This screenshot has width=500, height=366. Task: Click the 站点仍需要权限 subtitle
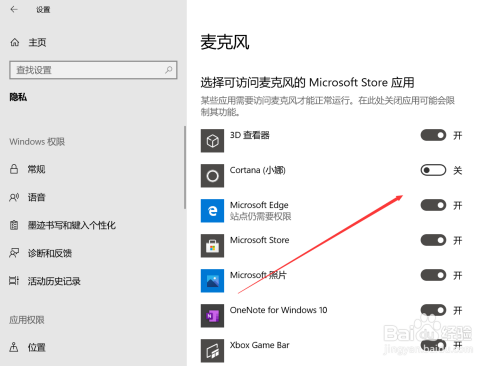point(260,216)
